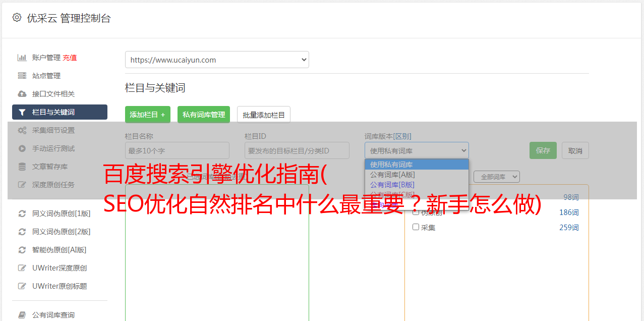Screen dimensions: 644x321
Task: Tick the 采集 checkbox
Action: (x=416, y=227)
